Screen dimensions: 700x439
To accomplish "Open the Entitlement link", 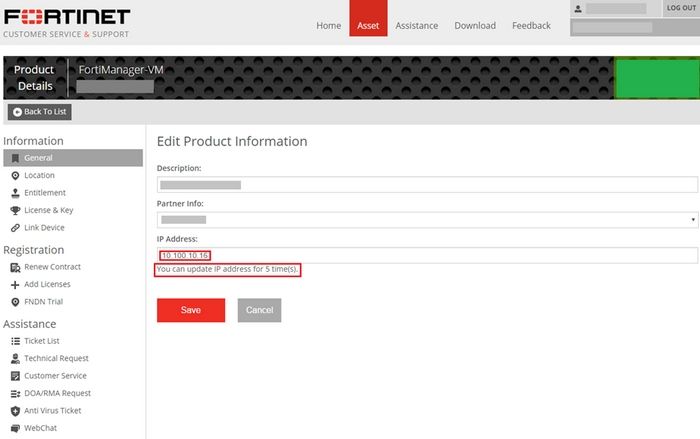I will click(x=45, y=193).
